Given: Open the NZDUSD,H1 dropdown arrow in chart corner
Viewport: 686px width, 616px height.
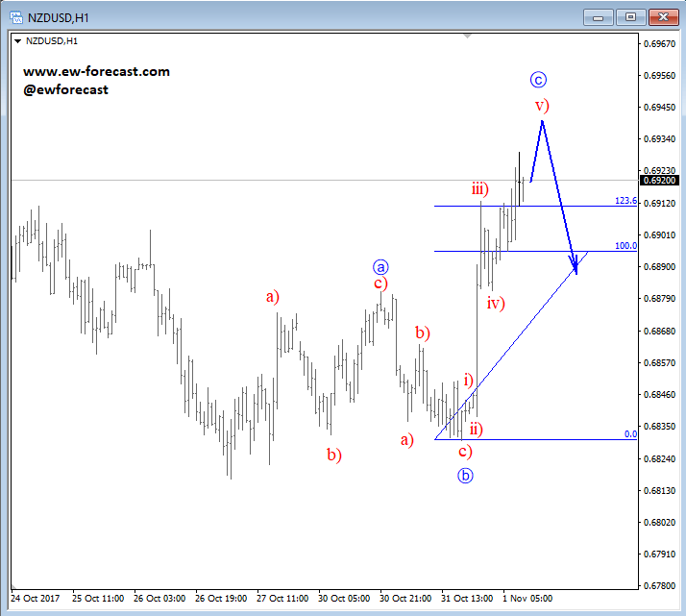Looking at the screenshot, I should point(16,40).
